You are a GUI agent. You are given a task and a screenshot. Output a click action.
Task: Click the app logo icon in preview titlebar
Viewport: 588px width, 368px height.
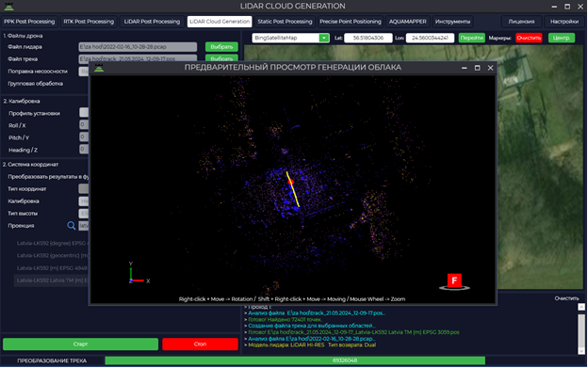pos(99,68)
